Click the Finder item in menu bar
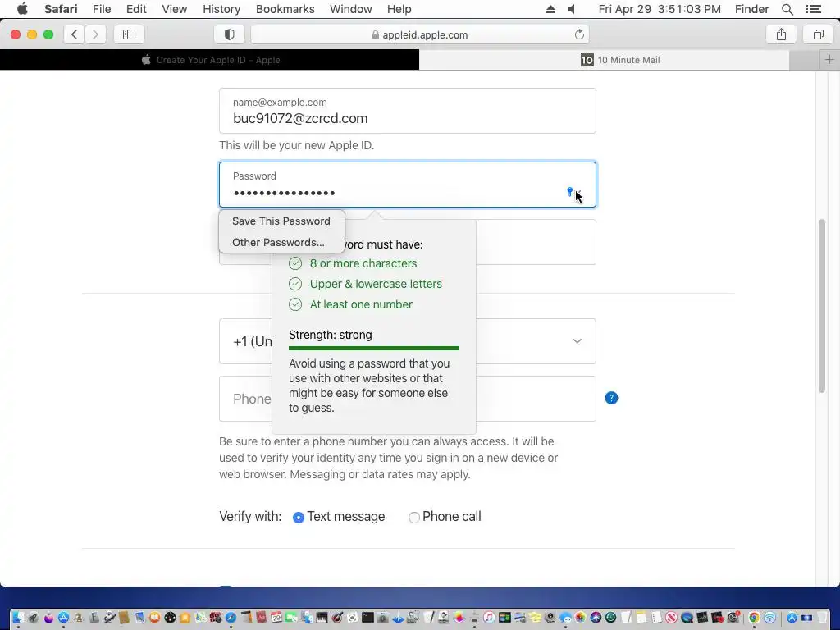 pyautogui.click(x=751, y=9)
